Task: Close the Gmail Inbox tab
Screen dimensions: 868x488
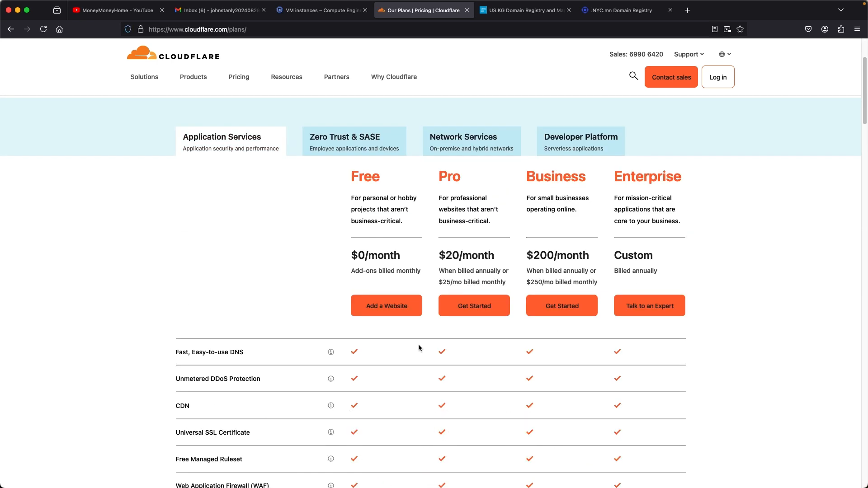Action: point(264,10)
